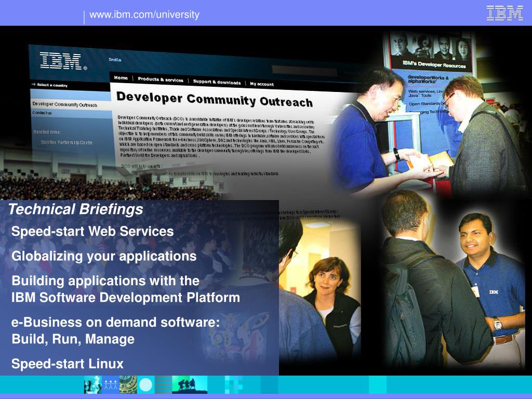This screenshot has height=399, width=532.
Task: Open Solution Partnership Centre related link
Action: pos(66,142)
